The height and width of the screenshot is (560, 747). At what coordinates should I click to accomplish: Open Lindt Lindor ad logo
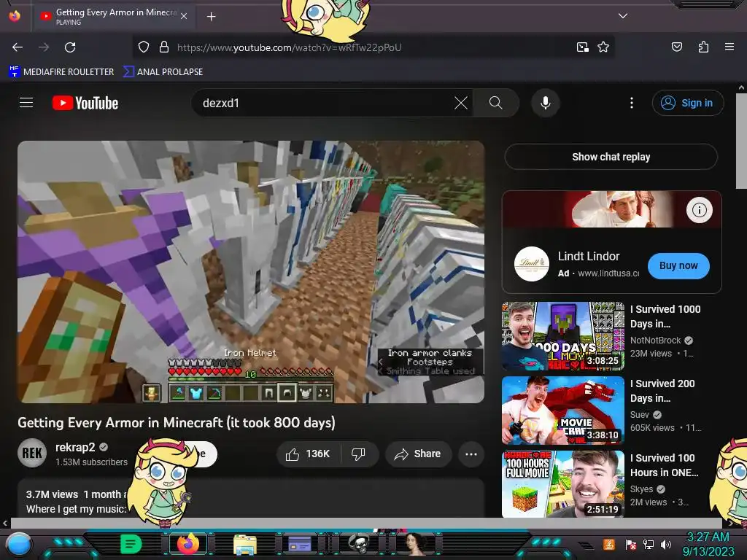click(x=531, y=264)
